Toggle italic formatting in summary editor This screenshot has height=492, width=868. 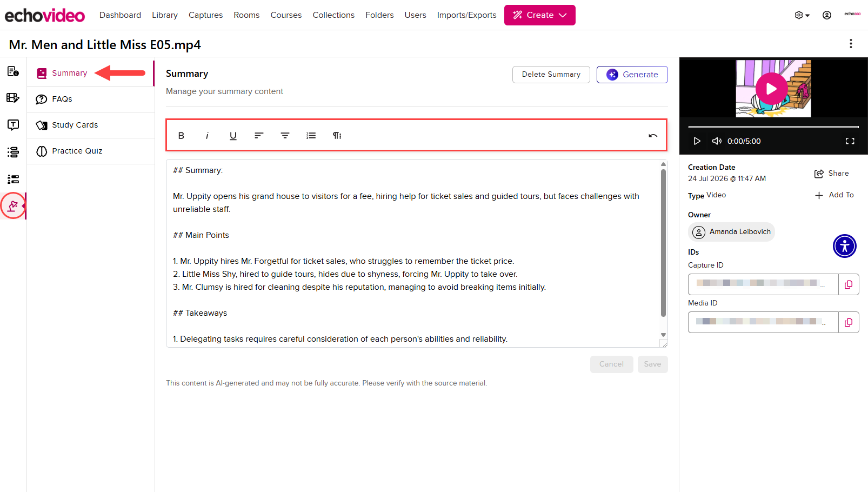click(207, 136)
